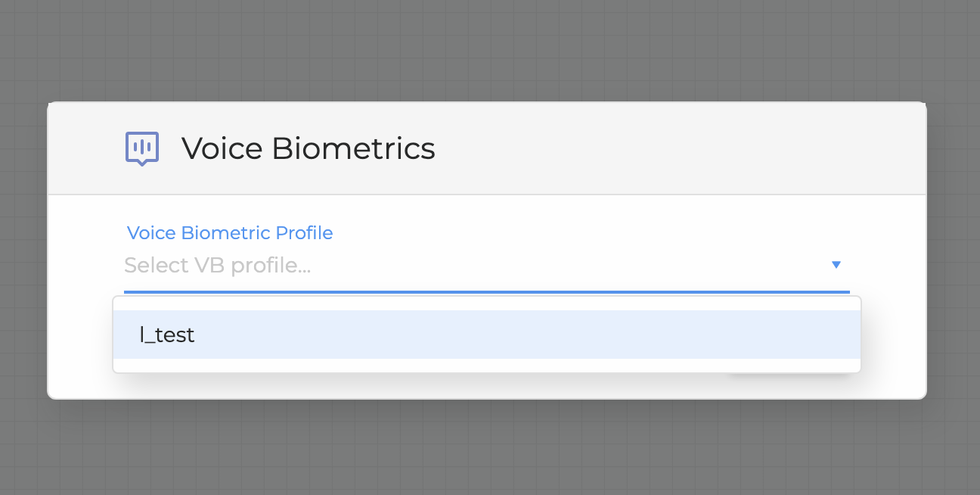Image resolution: width=980 pixels, height=495 pixels.
Task: Click the Voice Biometrics speech-bubble icon
Action: pos(141,148)
